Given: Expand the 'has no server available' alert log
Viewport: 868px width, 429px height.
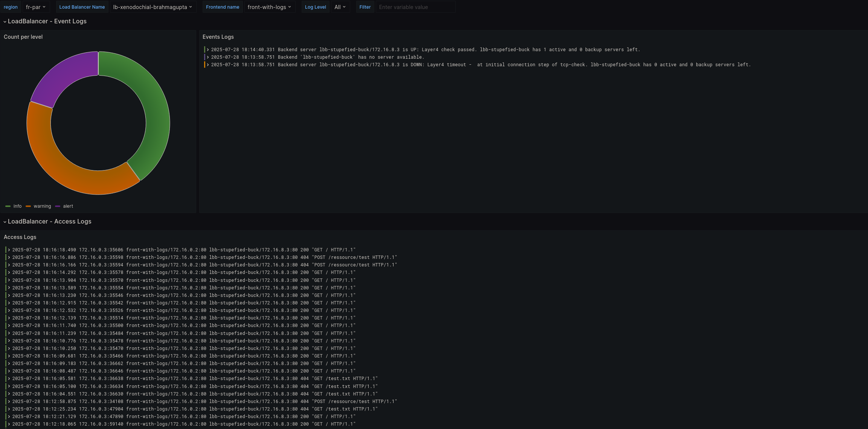Looking at the screenshot, I should pos(207,57).
